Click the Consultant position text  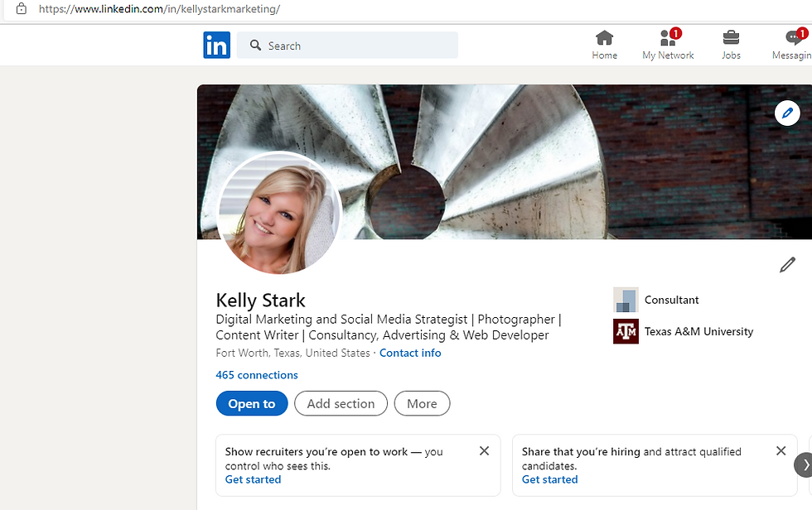pyautogui.click(x=672, y=300)
